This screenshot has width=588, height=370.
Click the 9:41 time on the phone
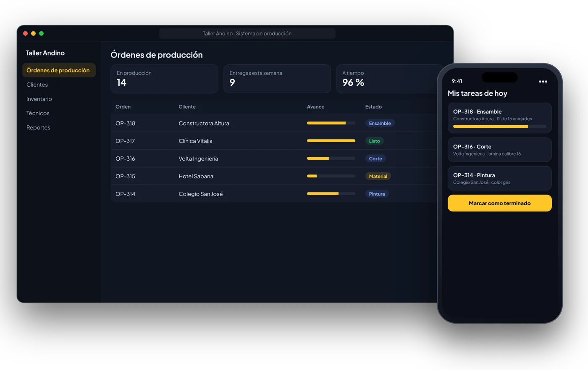pyautogui.click(x=457, y=81)
